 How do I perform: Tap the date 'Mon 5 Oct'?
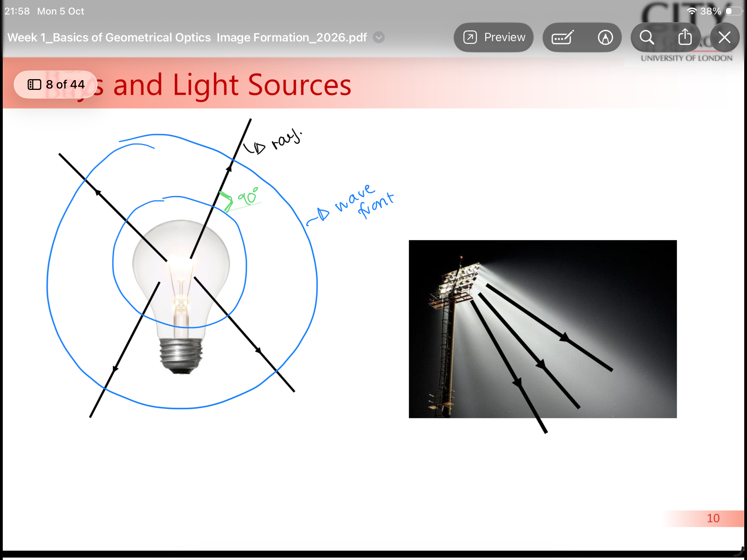click(61, 11)
